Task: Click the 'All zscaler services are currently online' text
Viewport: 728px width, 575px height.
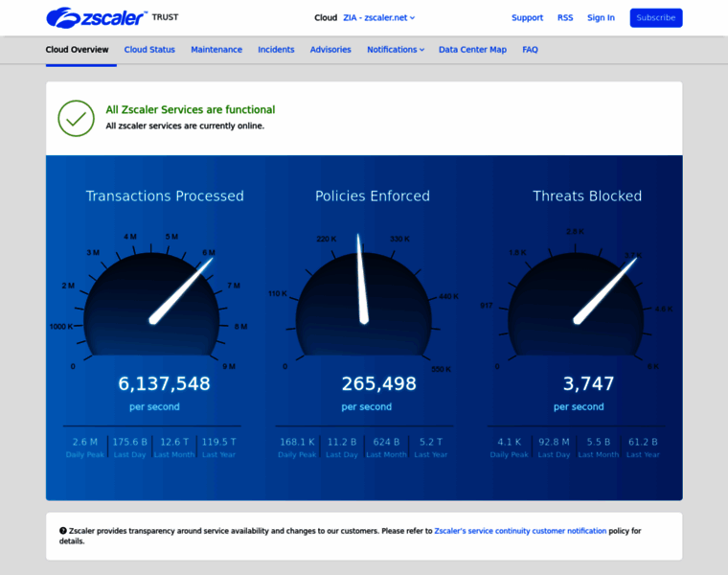Action: (x=185, y=126)
